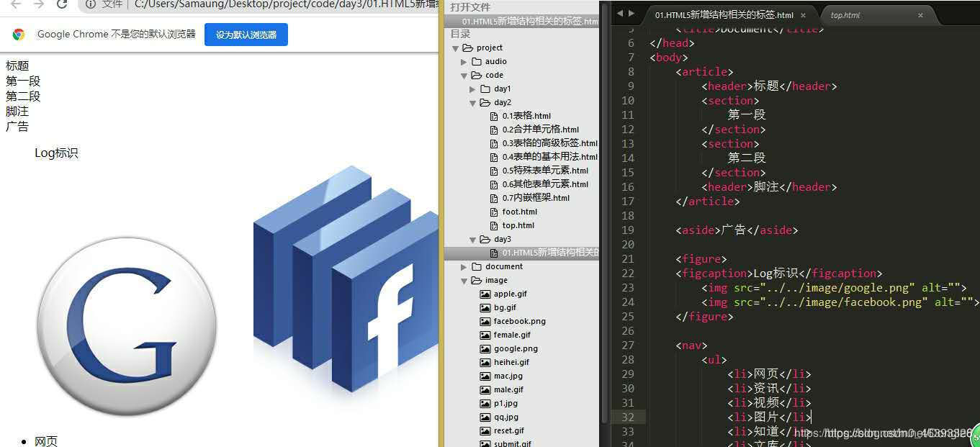The height and width of the screenshot is (447, 980).
Task: Open 0.3表格的高级标签.html file
Action: pos(550,143)
